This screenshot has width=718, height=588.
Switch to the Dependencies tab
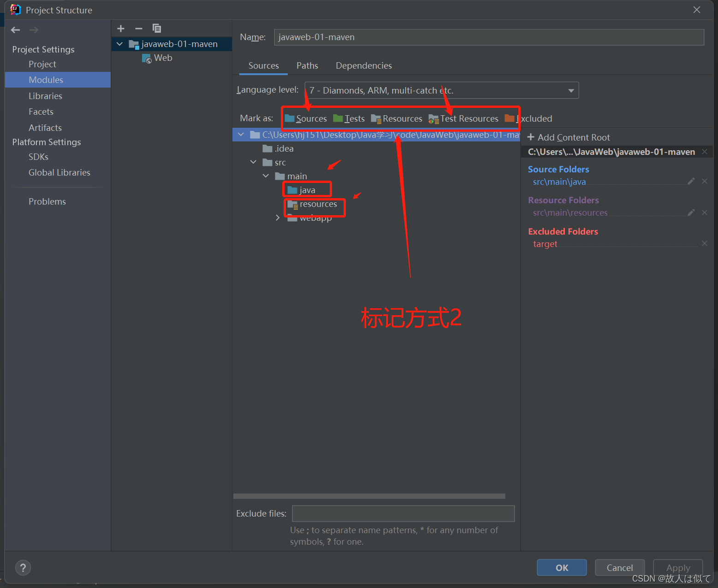(364, 65)
